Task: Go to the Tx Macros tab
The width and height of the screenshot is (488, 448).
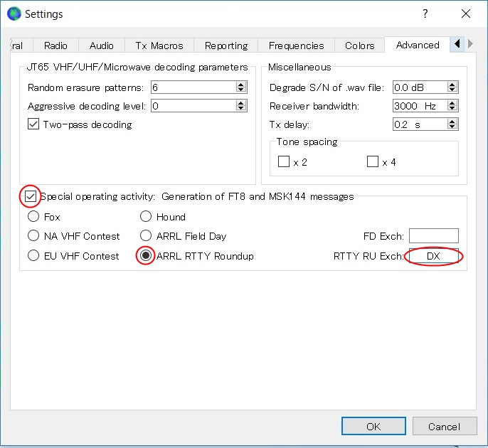Action: click(159, 46)
